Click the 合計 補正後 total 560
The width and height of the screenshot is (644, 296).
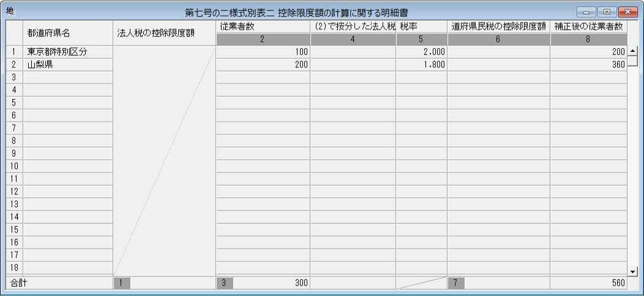pos(588,283)
